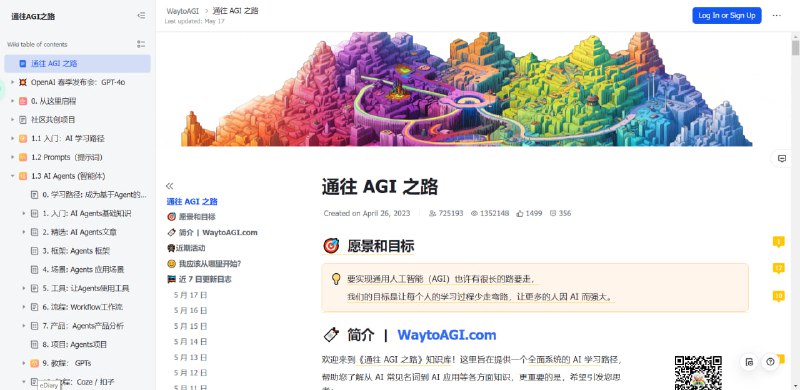Collapse the sidebar using top-left collapse icon
Image resolution: width=800 pixels, height=390 pixels.
tap(141, 15)
